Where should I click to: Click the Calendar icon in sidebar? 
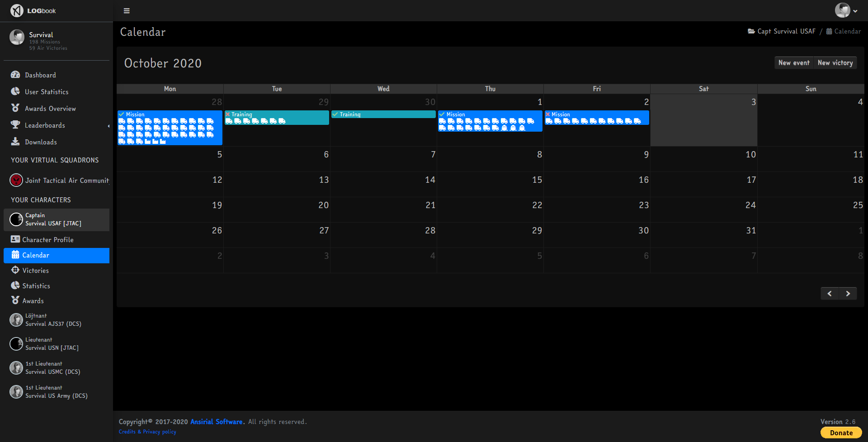(15, 255)
